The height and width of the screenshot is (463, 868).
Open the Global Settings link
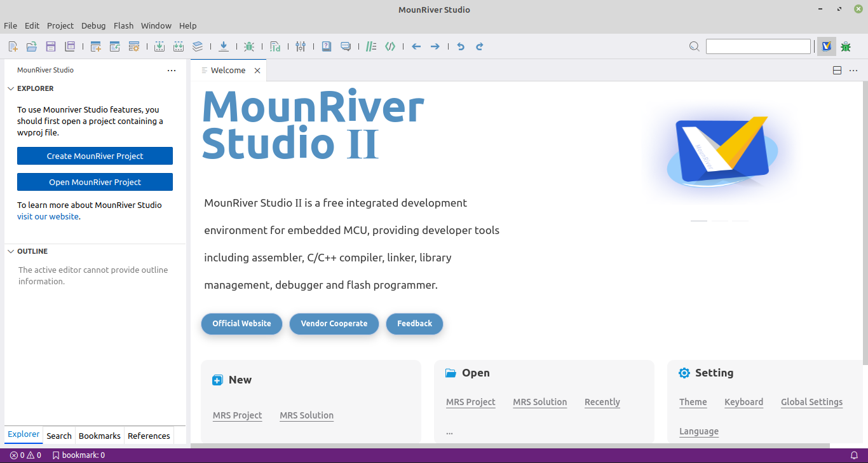[812, 402]
